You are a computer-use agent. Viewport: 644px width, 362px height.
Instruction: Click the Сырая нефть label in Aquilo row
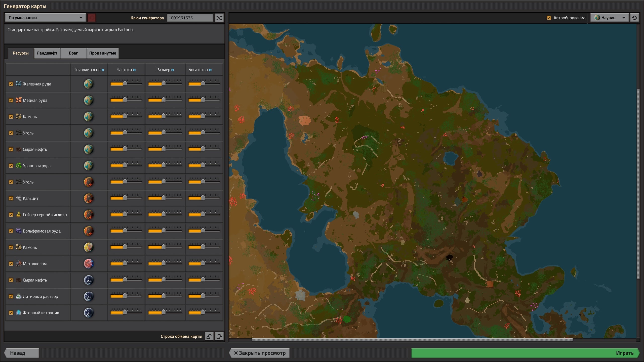35,280
